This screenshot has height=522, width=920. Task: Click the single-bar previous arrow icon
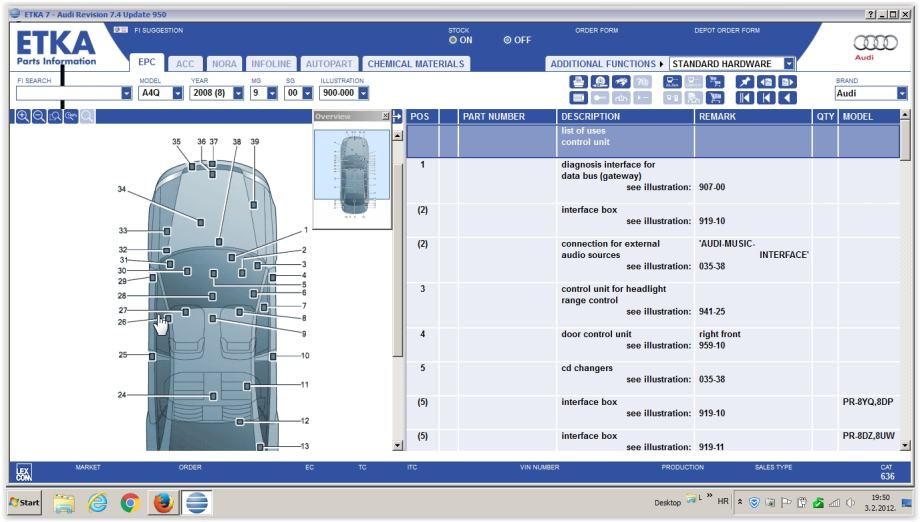point(766,97)
